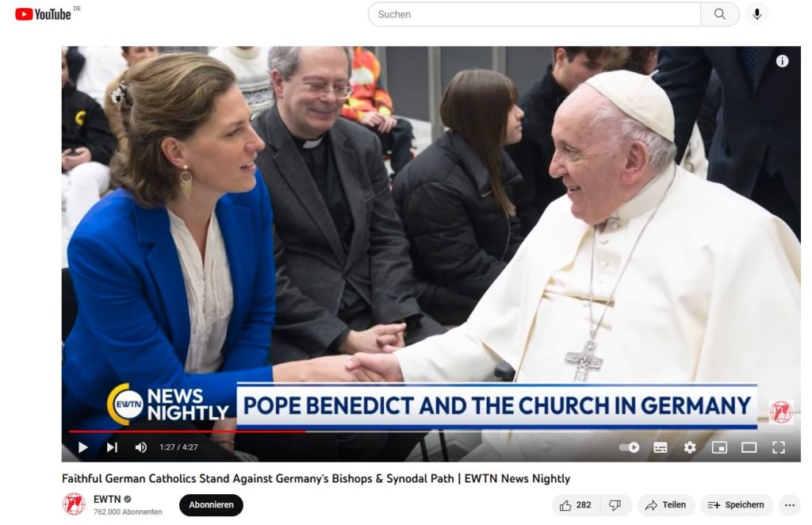This screenshot has height=525, width=812.
Task: Save video using Speichern button
Action: pos(736,505)
